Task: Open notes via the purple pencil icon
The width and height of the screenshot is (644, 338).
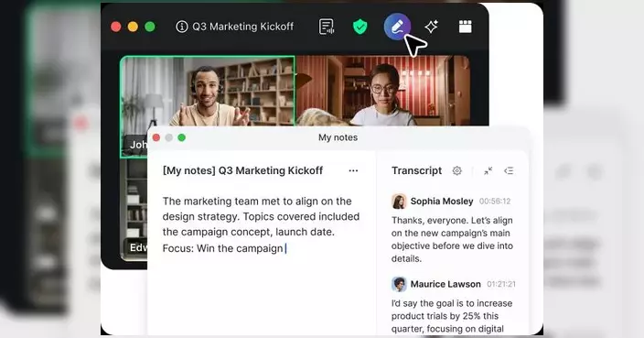Action: (x=397, y=27)
